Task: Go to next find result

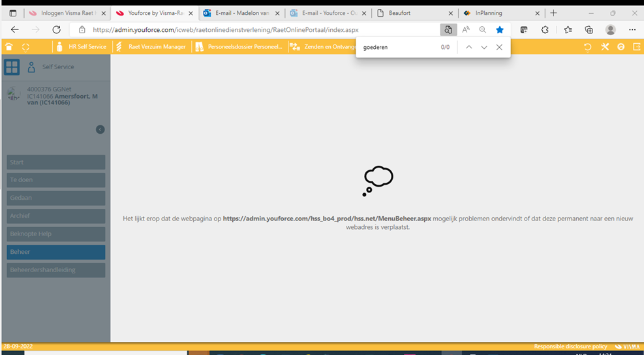Action: (x=484, y=47)
